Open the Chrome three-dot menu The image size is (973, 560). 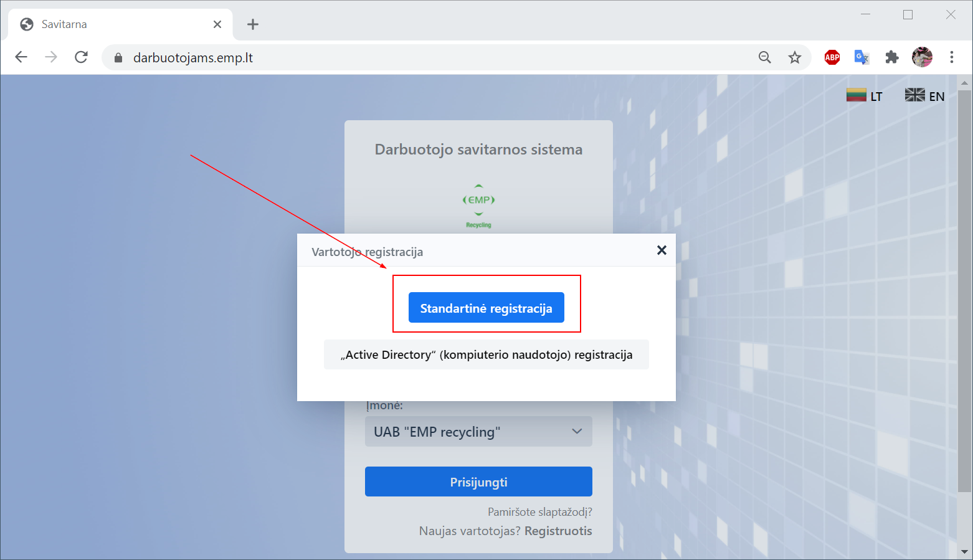tap(952, 57)
